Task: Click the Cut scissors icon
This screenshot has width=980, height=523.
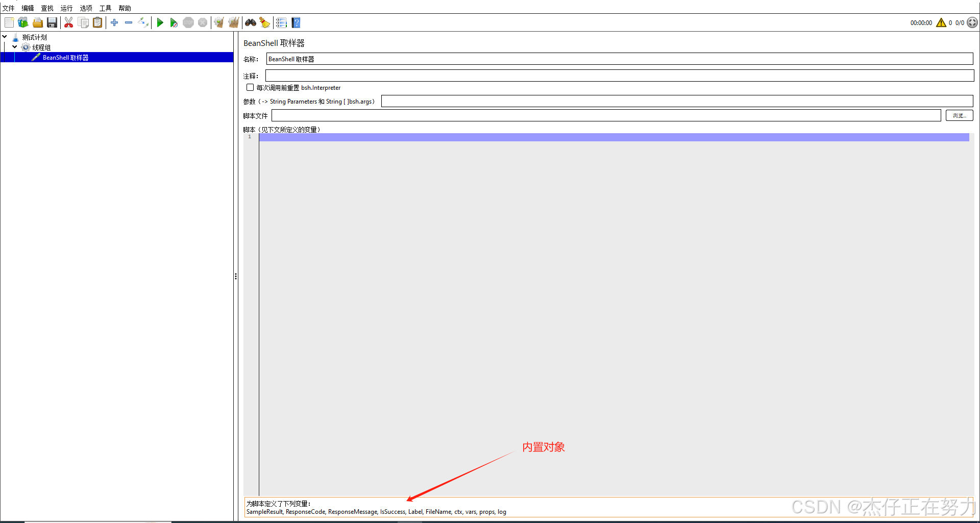Action: click(x=68, y=22)
